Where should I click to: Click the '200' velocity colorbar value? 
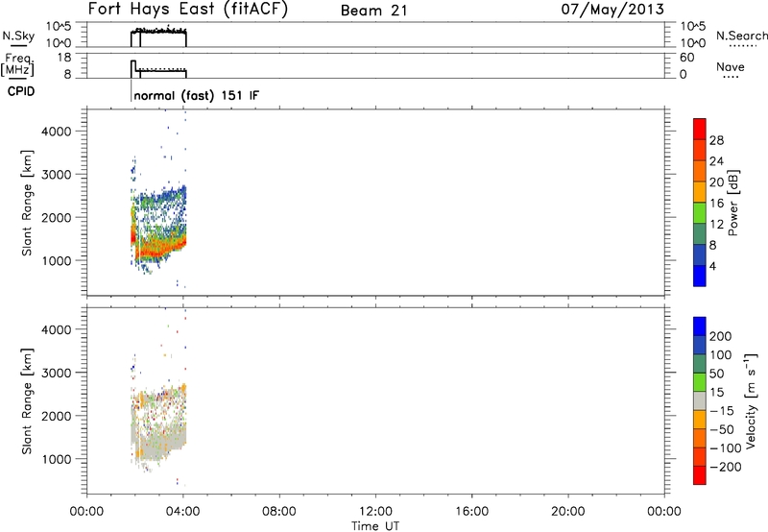coord(721,336)
